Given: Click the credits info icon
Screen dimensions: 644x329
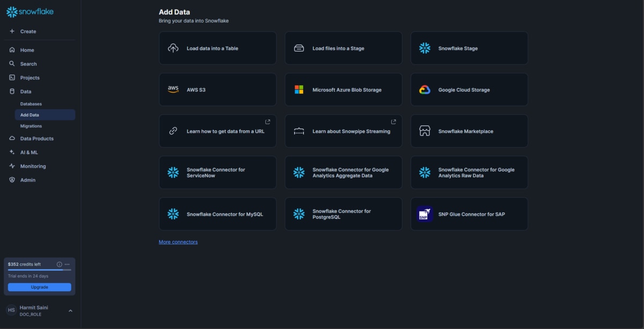Looking at the screenshot, I should click(x=59, y=265).
